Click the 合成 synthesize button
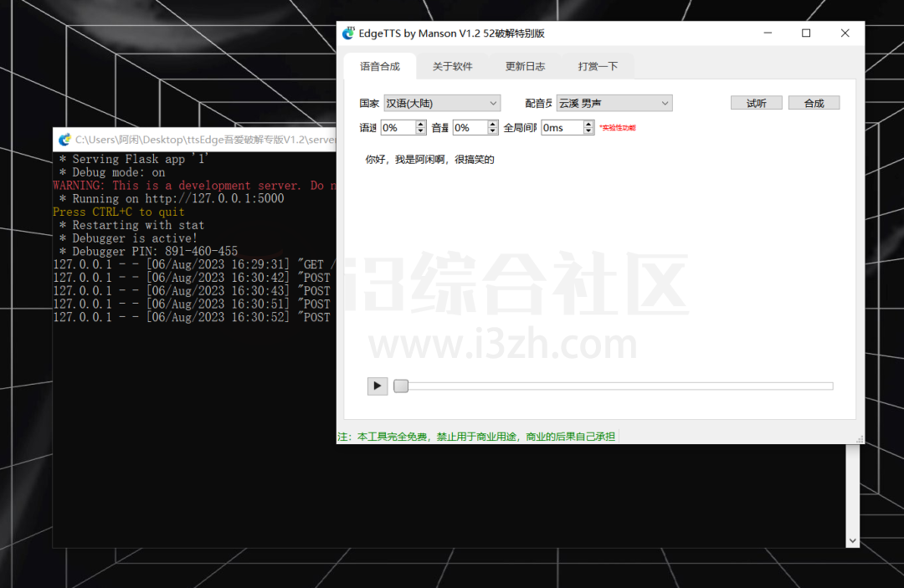Viewport: 904px width, 588px height. [814, 103]
